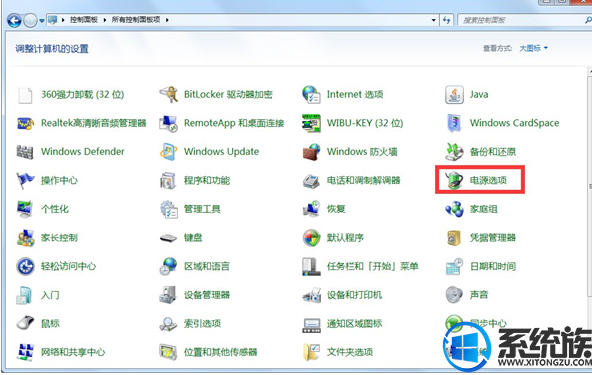592x375 pixels.
Task: Open the WIBU-KEY (32 位) icon
Action: [x=311, y=123]
